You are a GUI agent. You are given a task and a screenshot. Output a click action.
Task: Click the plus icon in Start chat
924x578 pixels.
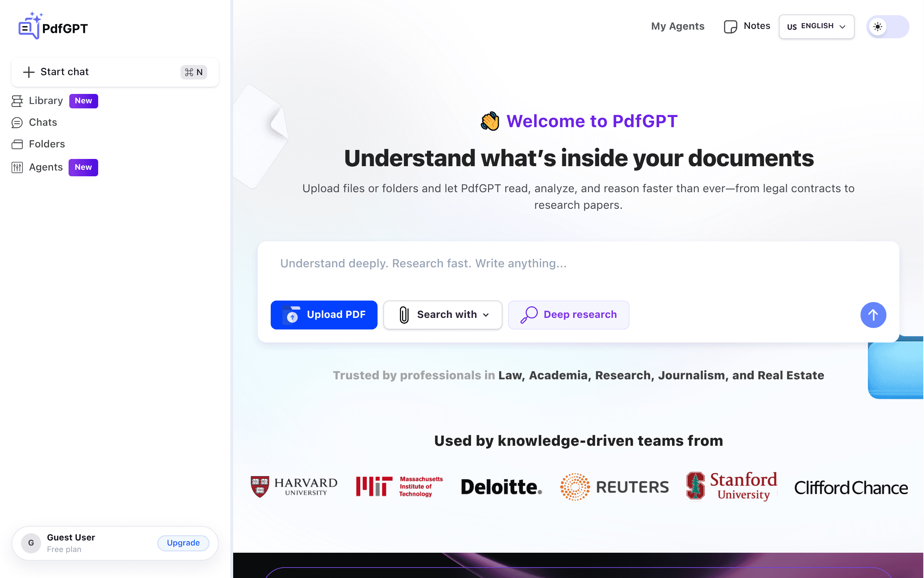click(x=29, y=72)
